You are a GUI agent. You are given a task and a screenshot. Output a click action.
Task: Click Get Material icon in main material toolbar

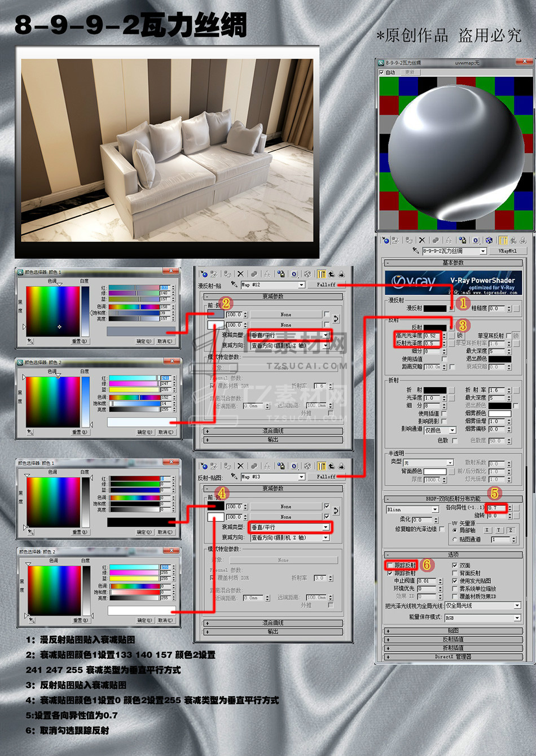pyautogui.click(x=385, y=240)
